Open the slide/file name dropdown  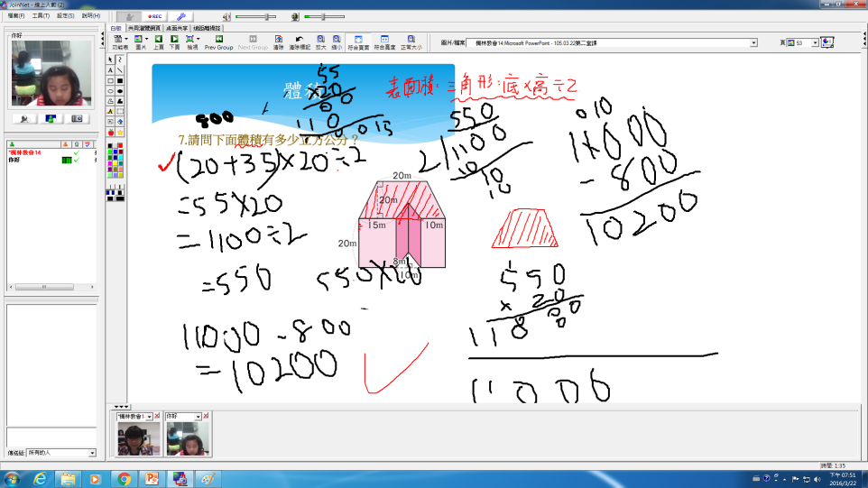click(x=753, y=42)
